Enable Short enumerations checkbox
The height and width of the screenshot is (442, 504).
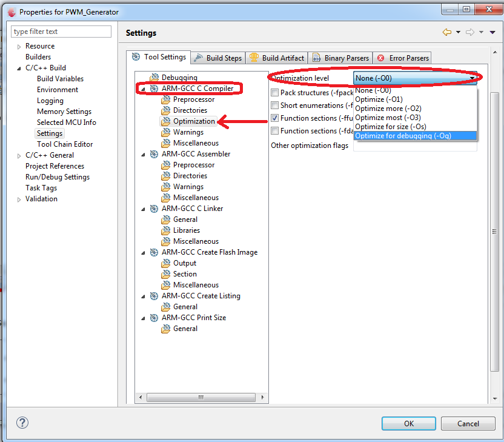[274, 105]
